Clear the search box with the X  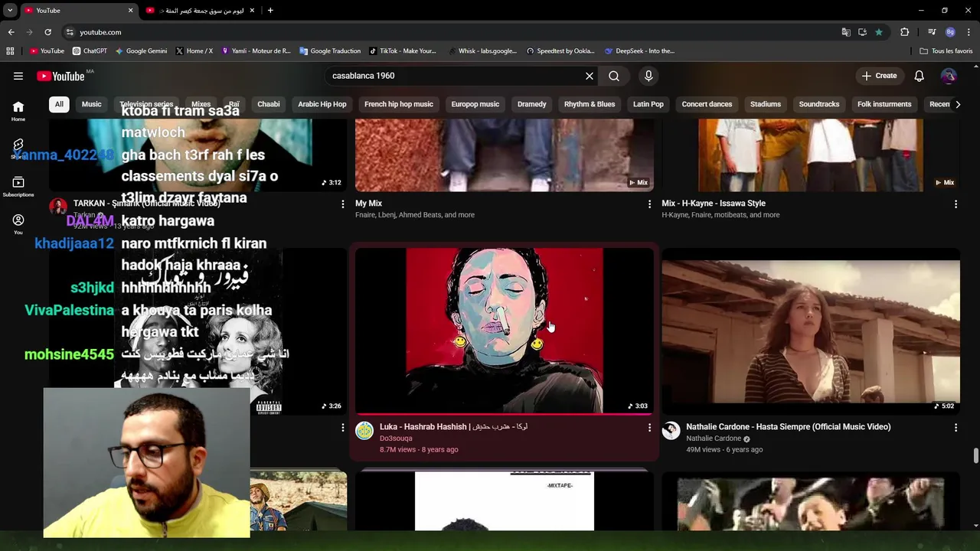[x=590, y=76]
